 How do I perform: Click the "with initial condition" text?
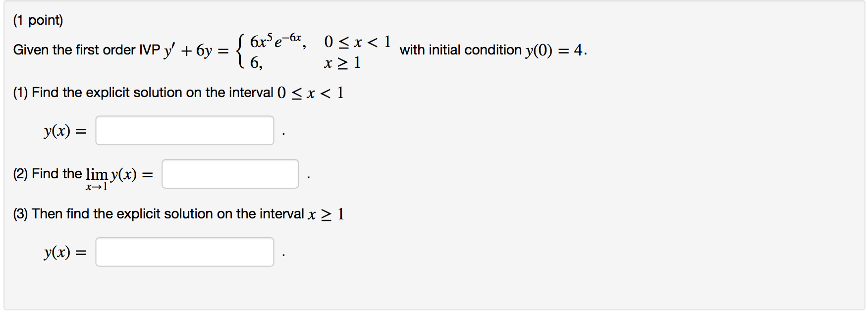pos(460,50)
